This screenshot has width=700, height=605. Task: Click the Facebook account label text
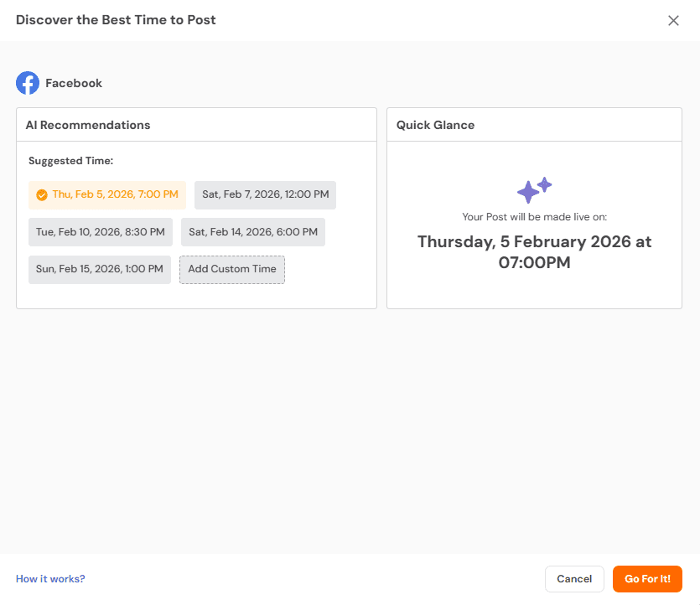[75, 83]
